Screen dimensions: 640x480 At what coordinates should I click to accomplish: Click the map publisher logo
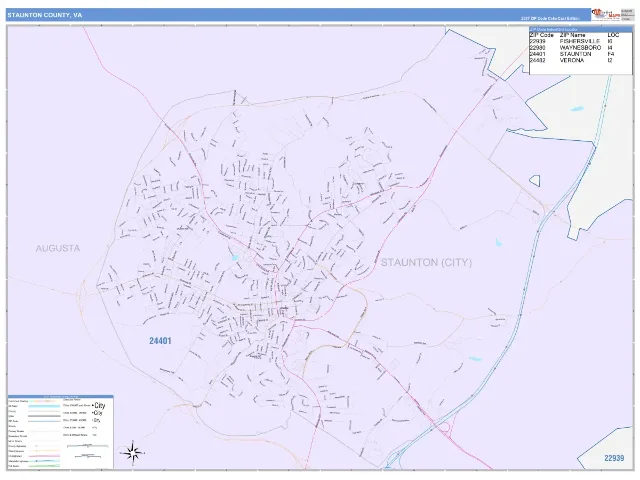pos(606,15)
